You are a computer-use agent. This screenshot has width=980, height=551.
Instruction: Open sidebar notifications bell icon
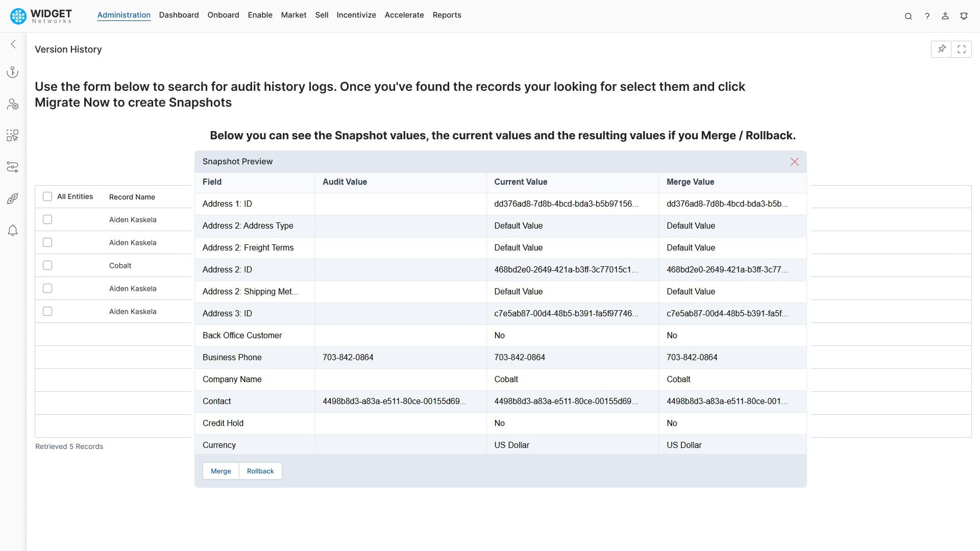(12, 231)
